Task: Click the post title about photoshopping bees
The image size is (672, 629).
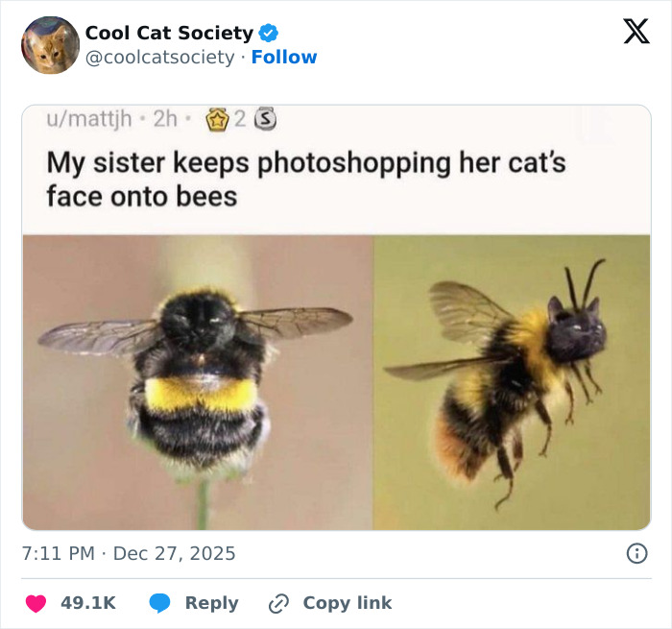Action: click(x=305, y=180)
